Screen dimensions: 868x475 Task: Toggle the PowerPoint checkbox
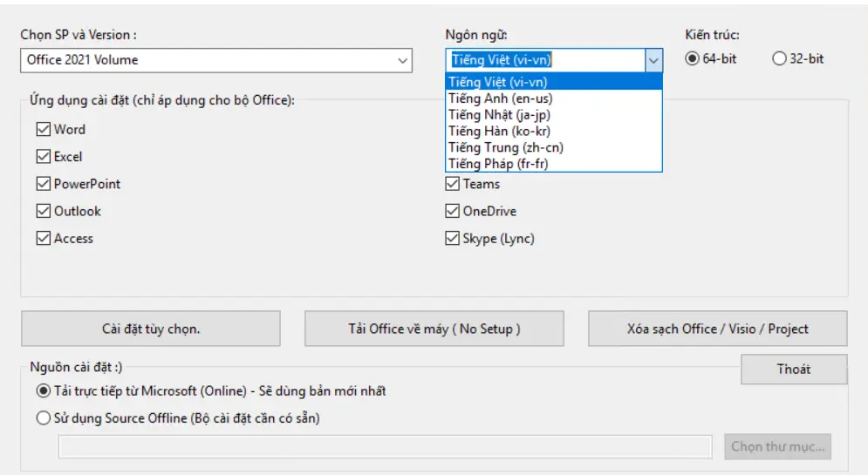pos(44,184)
